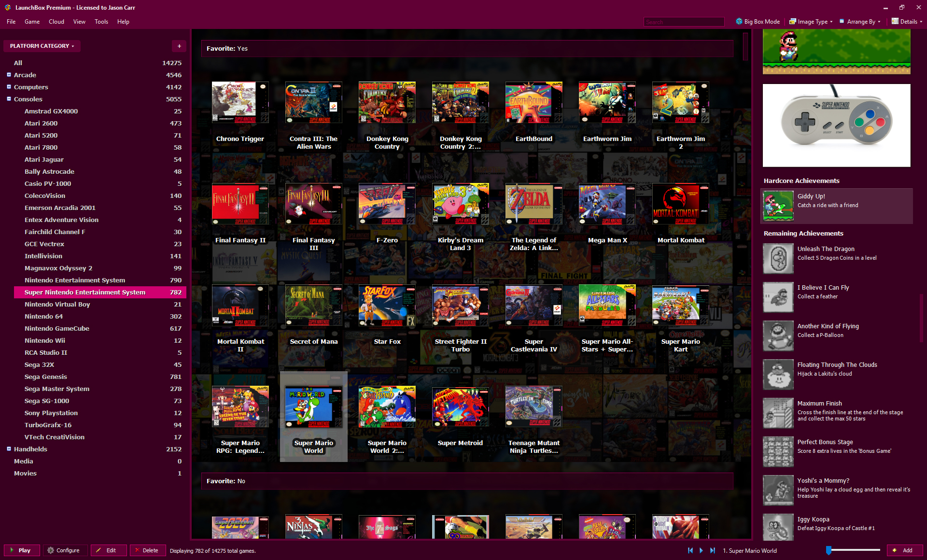Click the Search input field

[x=684, y=22]
